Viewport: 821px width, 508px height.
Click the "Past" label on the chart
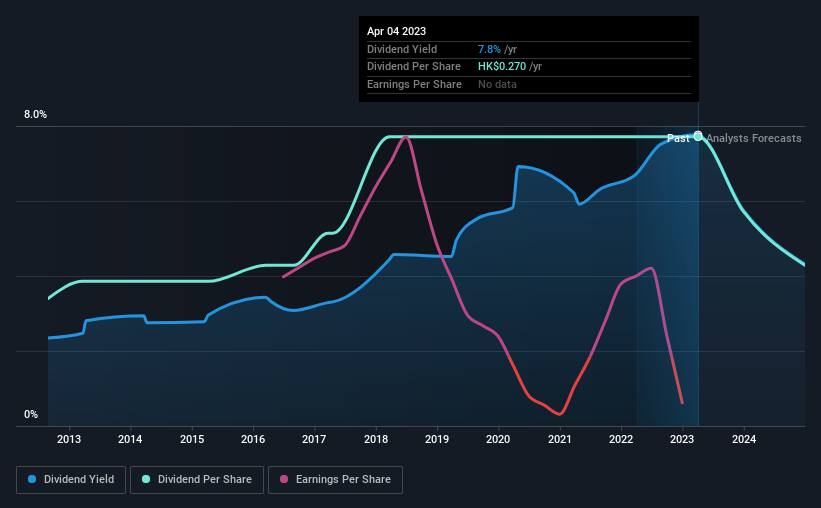pos(678,139)
